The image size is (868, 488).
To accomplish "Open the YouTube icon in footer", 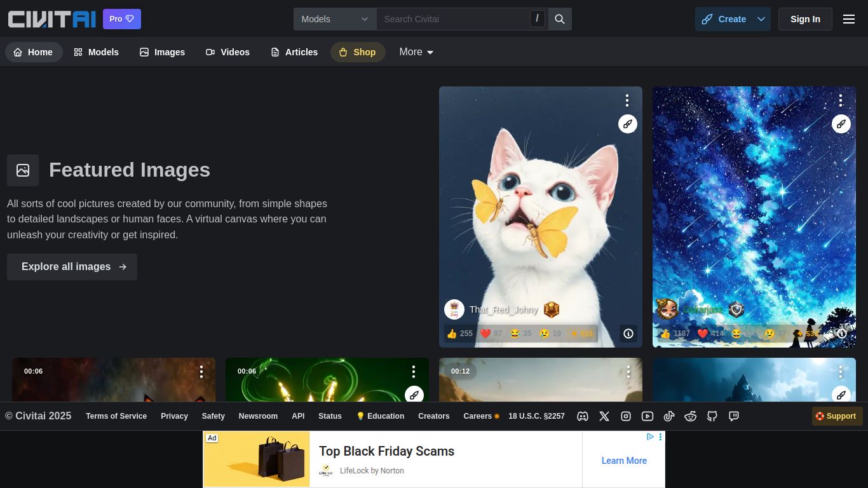I will [648, 416].
